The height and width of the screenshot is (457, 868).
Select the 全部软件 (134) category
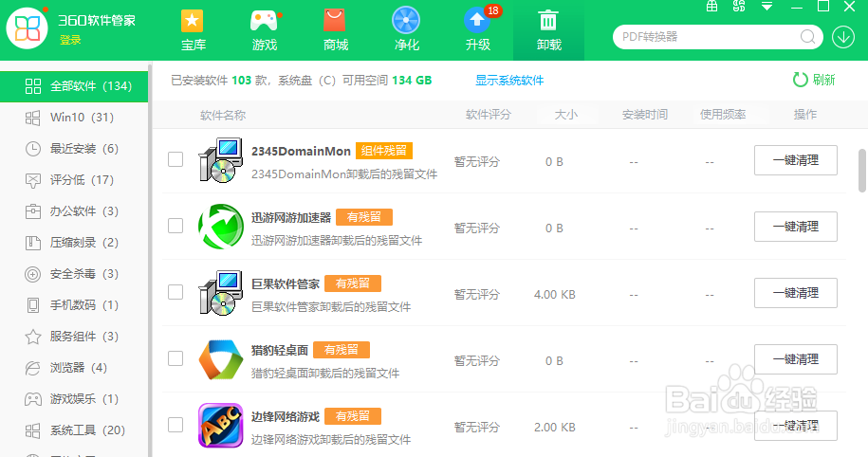(x=74, y=86)
